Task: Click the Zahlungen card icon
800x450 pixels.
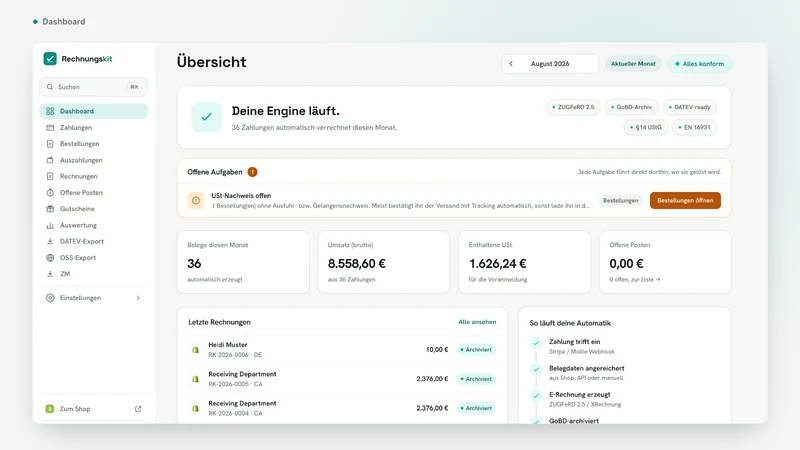Action: point(50,128)
